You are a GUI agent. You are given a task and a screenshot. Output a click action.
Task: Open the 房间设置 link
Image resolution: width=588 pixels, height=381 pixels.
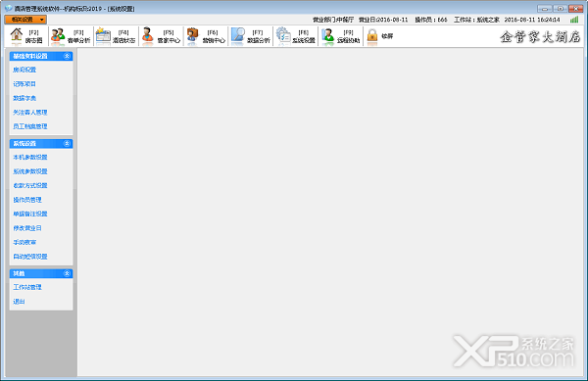tap(24, 70)
